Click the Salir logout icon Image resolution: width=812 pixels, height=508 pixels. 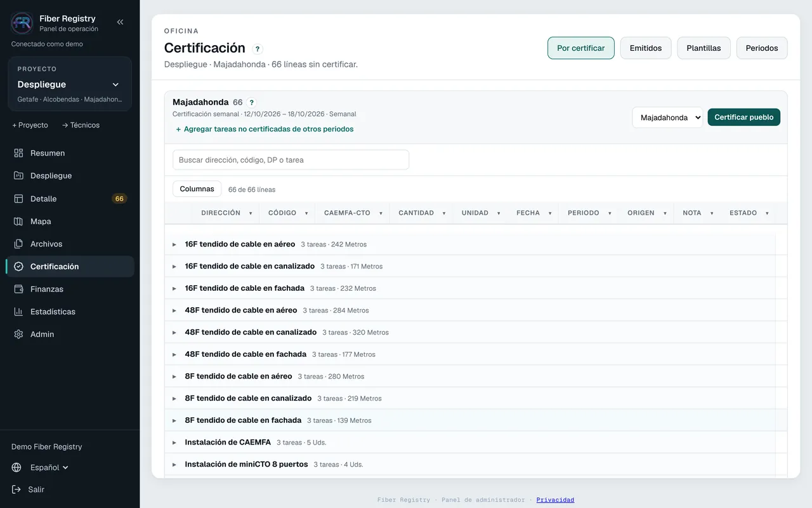[16, 490]
